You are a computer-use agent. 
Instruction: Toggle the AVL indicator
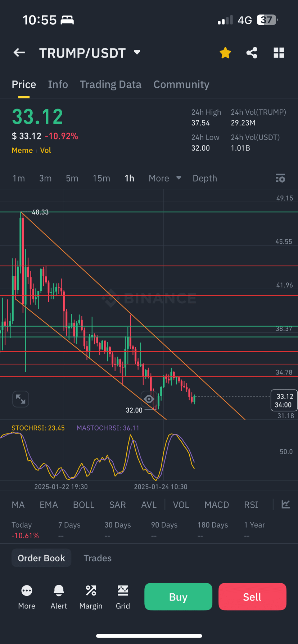[x=149, y=505]
